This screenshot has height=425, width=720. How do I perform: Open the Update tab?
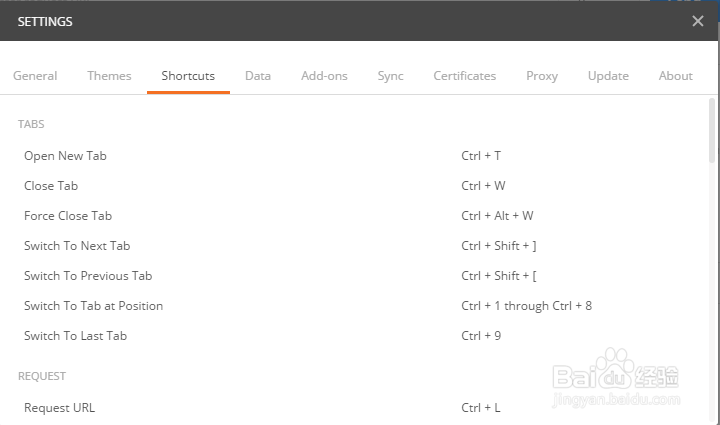click(x=608, y=76)
